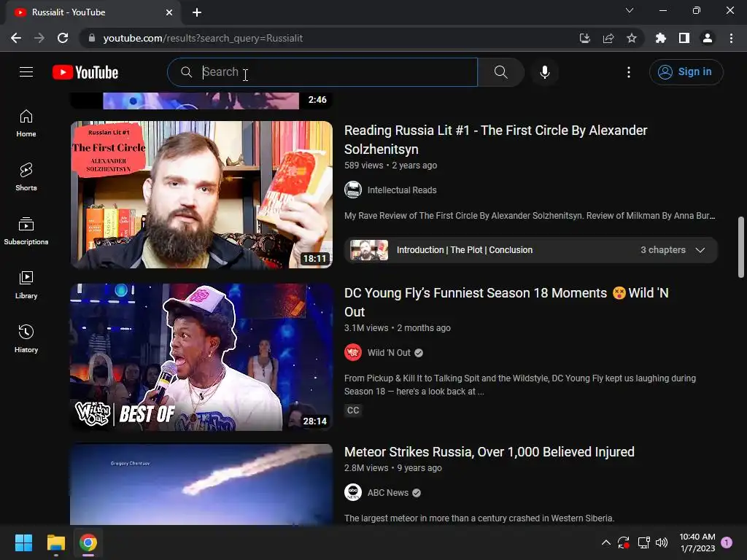Bookmark this page with the star icon
This screenshot has width=747, height=560.
tap(632, 38)
